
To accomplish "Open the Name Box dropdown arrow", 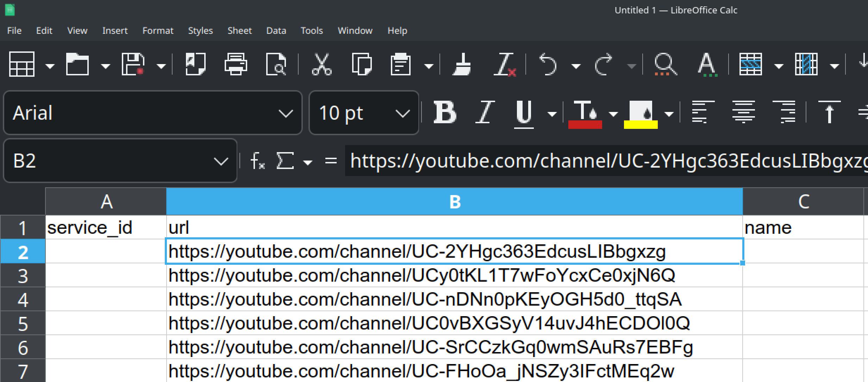I will pyautogui.click(x=220, y=161).
